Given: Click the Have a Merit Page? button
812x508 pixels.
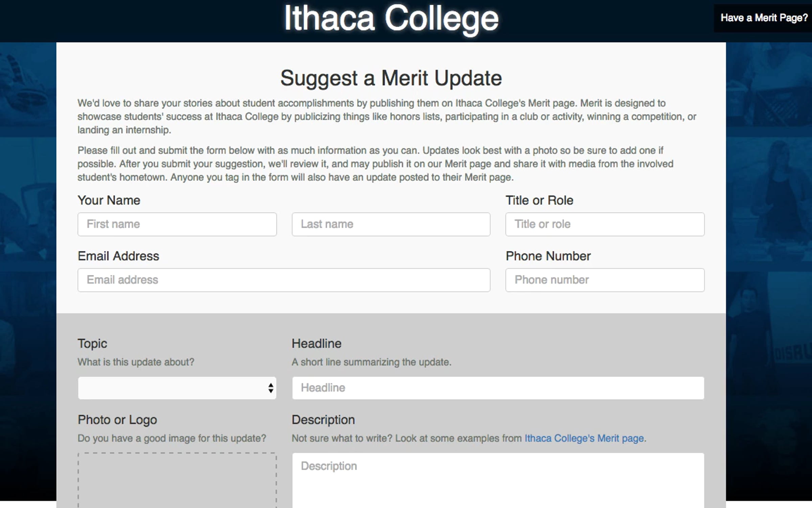Looking at the screenshot, I should click(764, 18).
